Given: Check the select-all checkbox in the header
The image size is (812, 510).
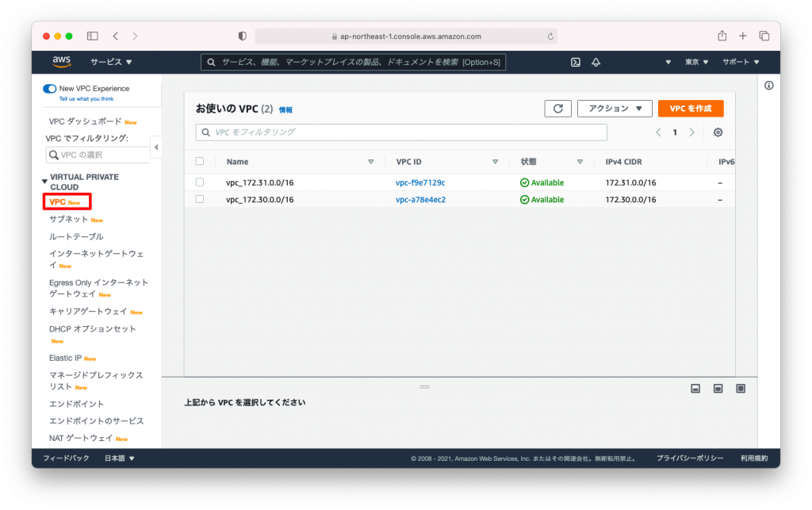Looking at the screenshot, I should [x=201, y=161].
